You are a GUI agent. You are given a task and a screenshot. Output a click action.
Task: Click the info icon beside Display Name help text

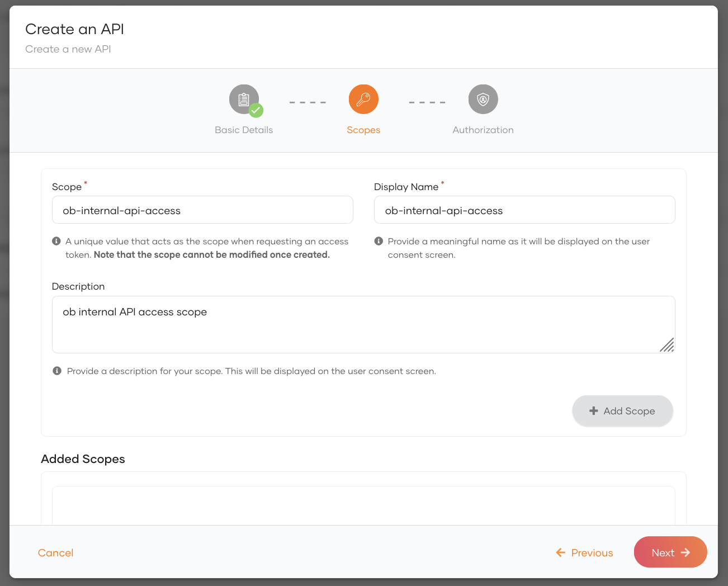tap(379, 240)
